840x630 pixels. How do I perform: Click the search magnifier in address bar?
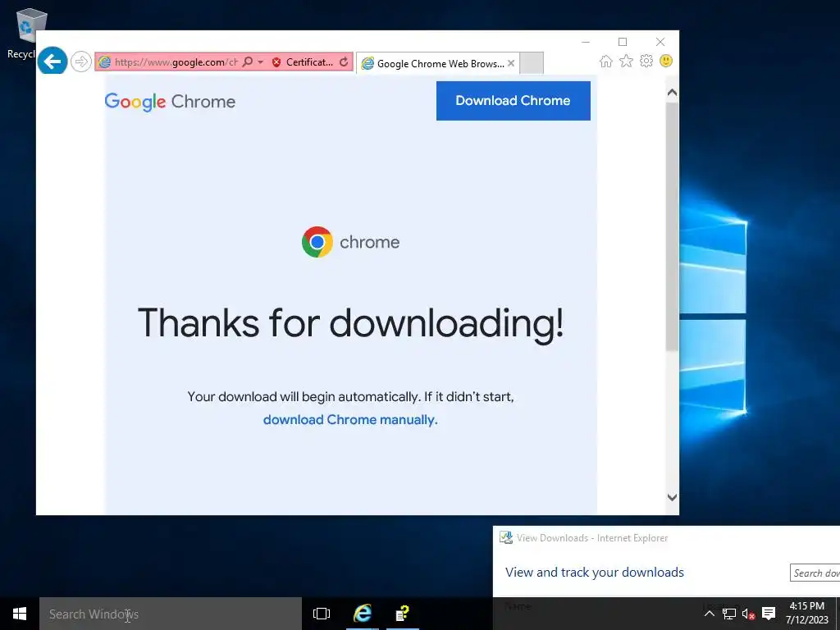[x=248, y=62]
